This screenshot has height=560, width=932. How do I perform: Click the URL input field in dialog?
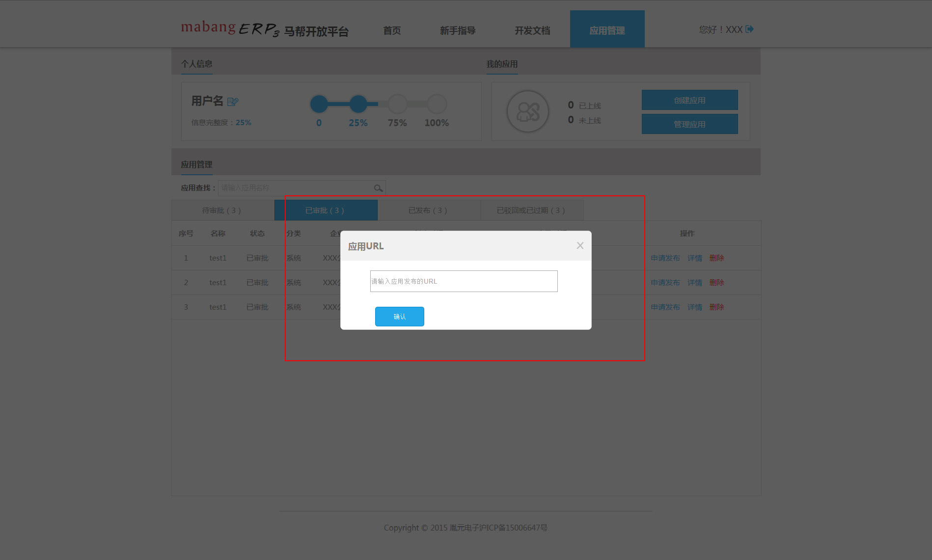(x=464, y=281)
